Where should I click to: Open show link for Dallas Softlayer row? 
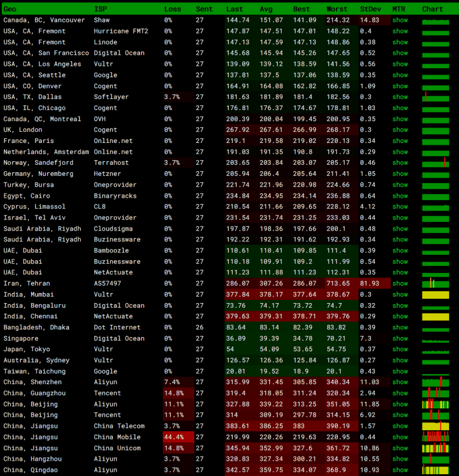[400, 97]
